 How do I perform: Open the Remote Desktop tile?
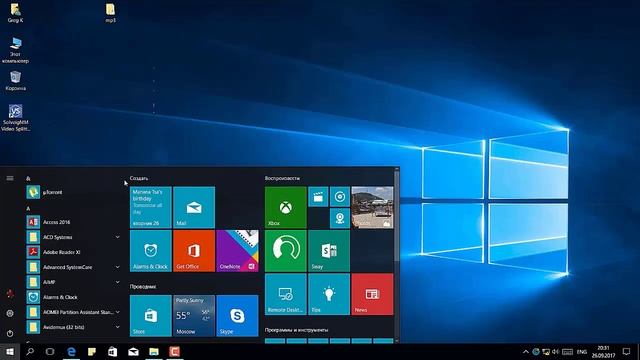(285, 294)
